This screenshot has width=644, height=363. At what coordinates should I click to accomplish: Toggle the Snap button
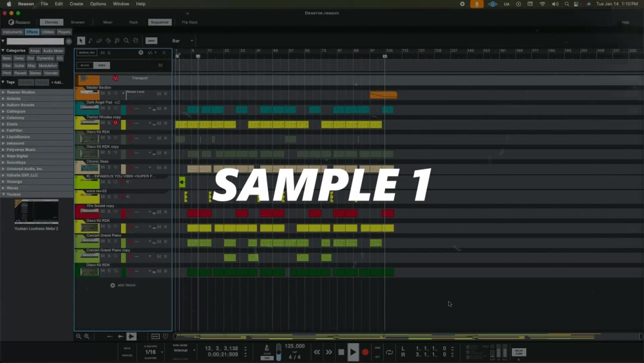151,41
